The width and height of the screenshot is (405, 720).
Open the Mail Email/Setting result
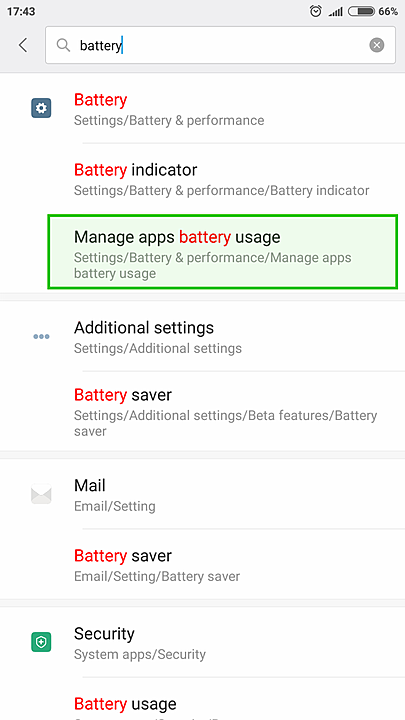click(x=202, y=495)
